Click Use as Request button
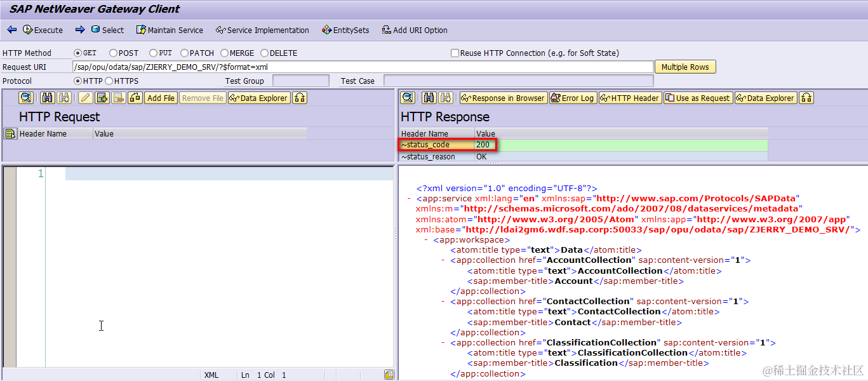Viewport: 868px width, 381px height. (698, 98)
